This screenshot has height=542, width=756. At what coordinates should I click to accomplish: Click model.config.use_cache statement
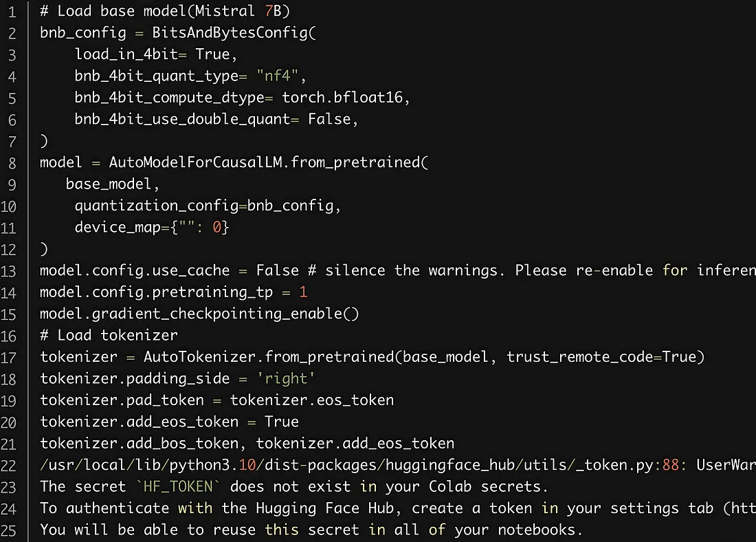[135, 270]
